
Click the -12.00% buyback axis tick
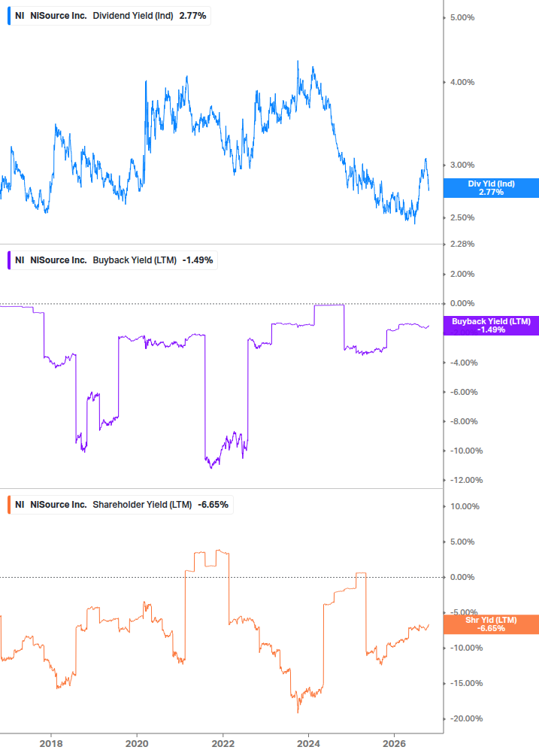(x=466, y=480)
